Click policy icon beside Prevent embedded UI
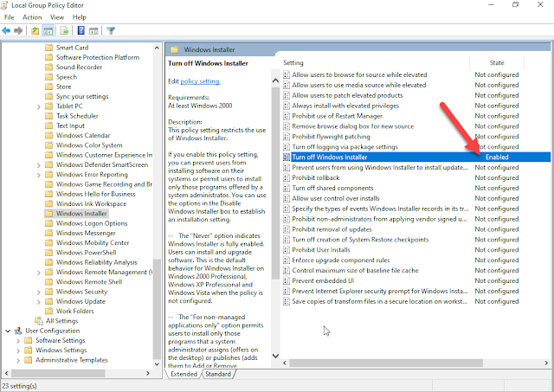This screenshot has width=554, height=392. (x=287, y=280)
